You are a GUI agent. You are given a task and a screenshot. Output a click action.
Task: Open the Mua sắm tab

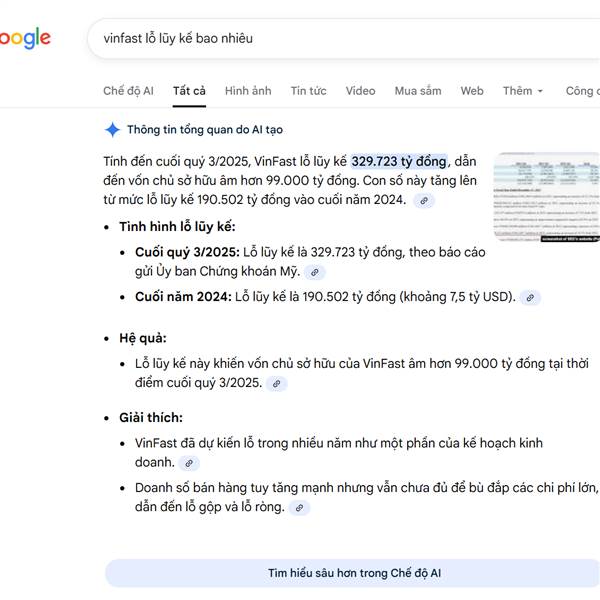pos(418,91)
